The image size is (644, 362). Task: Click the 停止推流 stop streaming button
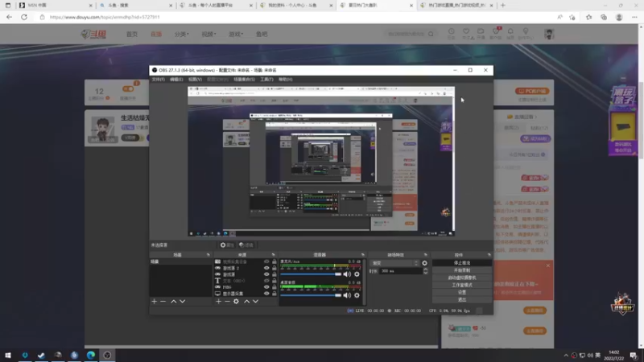click(x=462, y=263)
